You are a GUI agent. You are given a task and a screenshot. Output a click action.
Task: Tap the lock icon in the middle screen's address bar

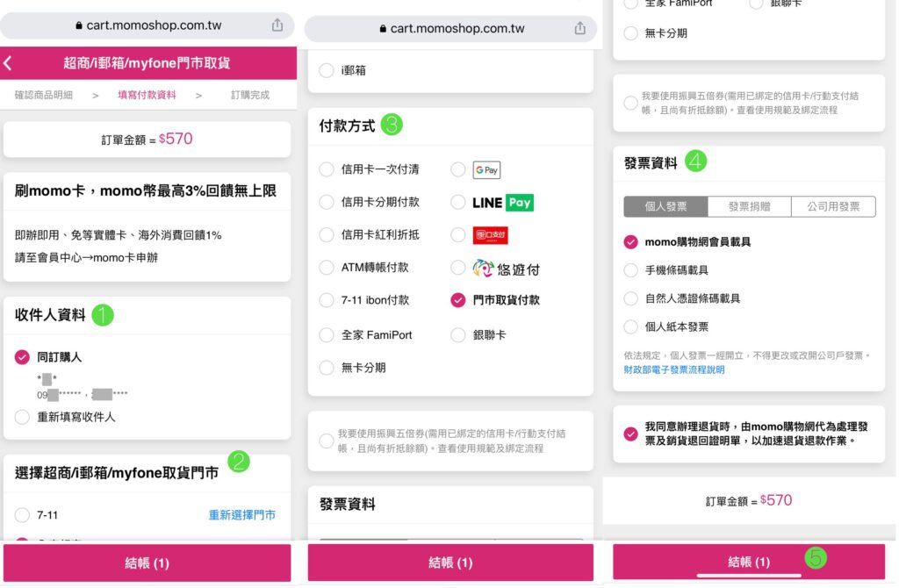[383, 28]
